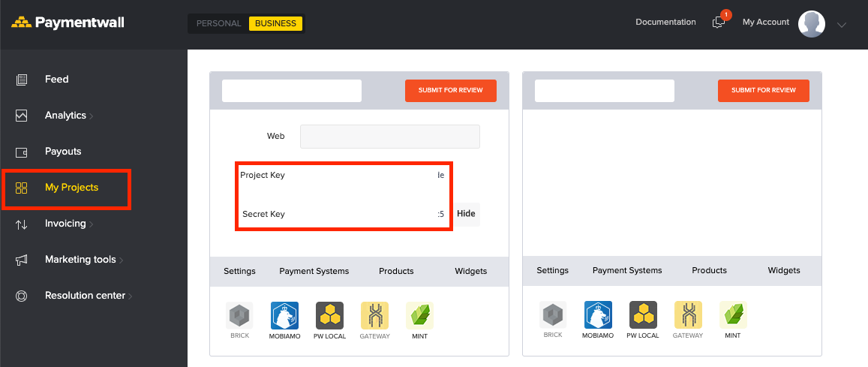Screen dimensions: 868x367
Task: Click the Paymentwall logo
Action: [x=68, y=23]
